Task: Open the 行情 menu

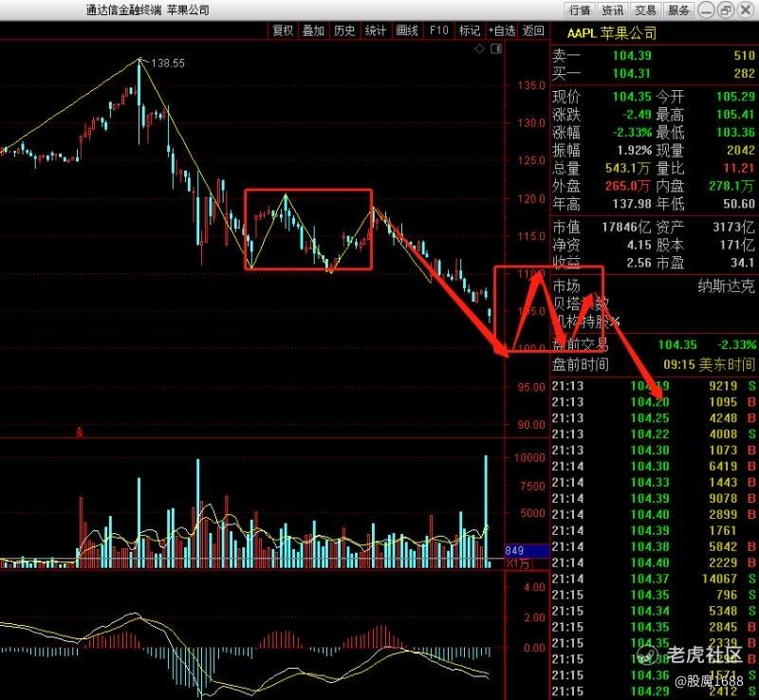Action: click(580, 10)
